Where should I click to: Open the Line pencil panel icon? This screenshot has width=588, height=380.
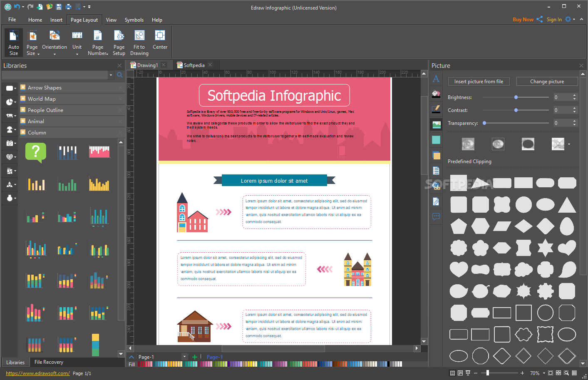pyautogui.click(x=436, y=109)
